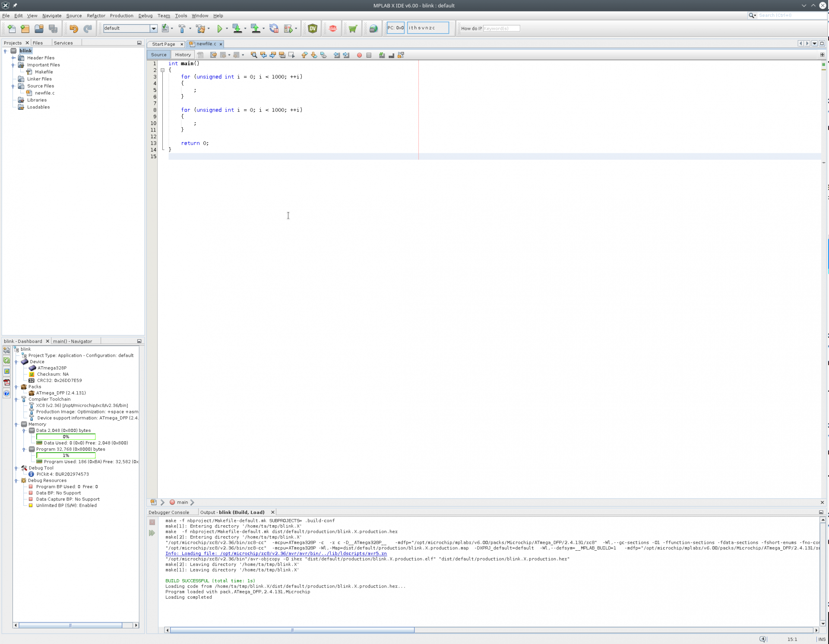Open dropdown arrow beside Build hammer icon
Screen dimensions: 829x644
pos(190,29)
